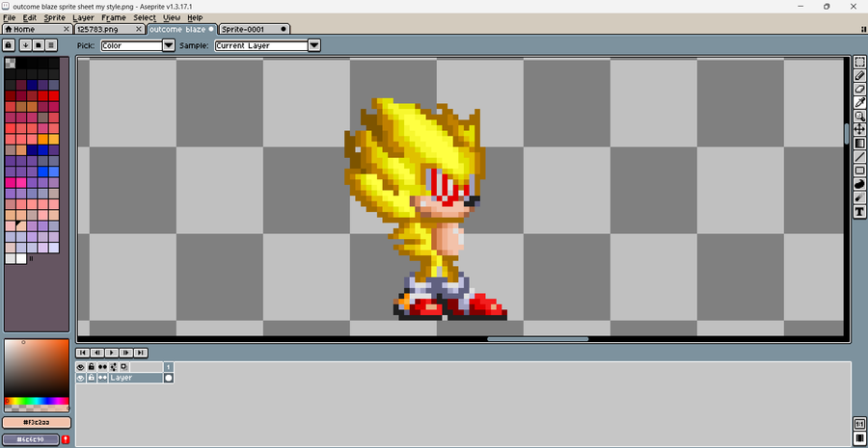Pick white swatch at palette end
868x448 pixels.
point(21,258)
